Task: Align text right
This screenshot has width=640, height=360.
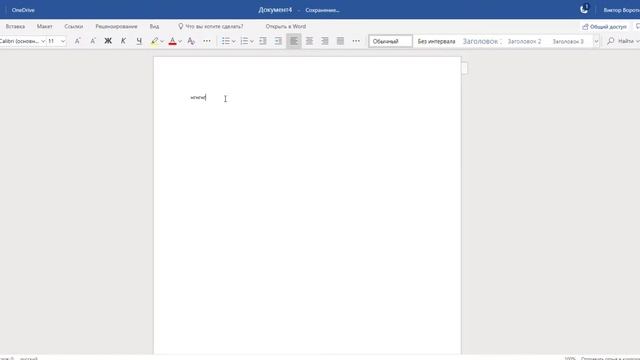Action: [x=324, y=41]
